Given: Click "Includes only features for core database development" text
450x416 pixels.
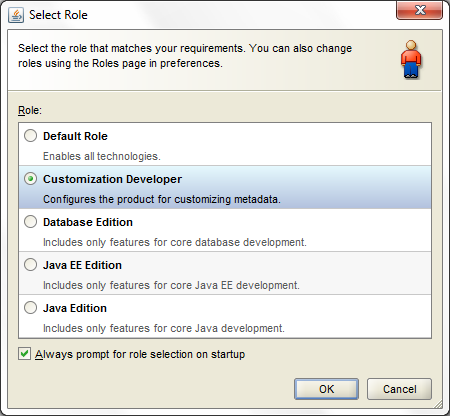Looking at the screenshot, I should [175, 242].
